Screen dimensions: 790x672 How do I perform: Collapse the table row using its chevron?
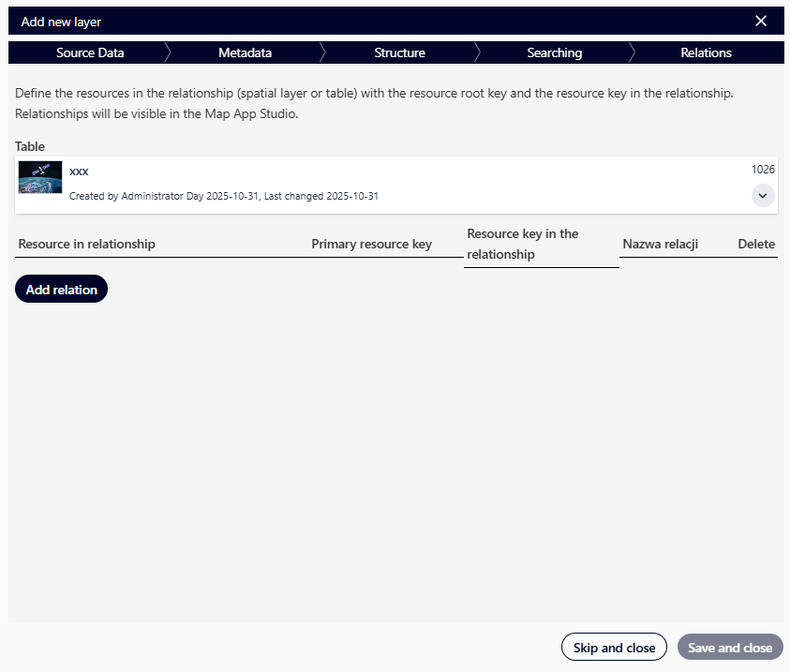[x=763, y=195]
